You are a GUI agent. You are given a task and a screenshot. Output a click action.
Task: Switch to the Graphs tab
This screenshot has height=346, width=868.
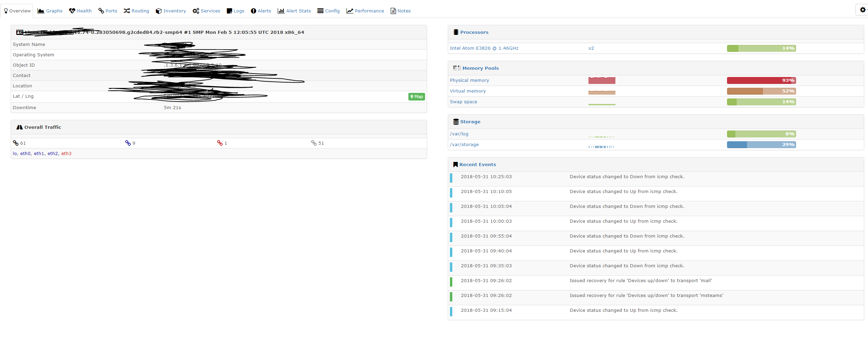50,11
